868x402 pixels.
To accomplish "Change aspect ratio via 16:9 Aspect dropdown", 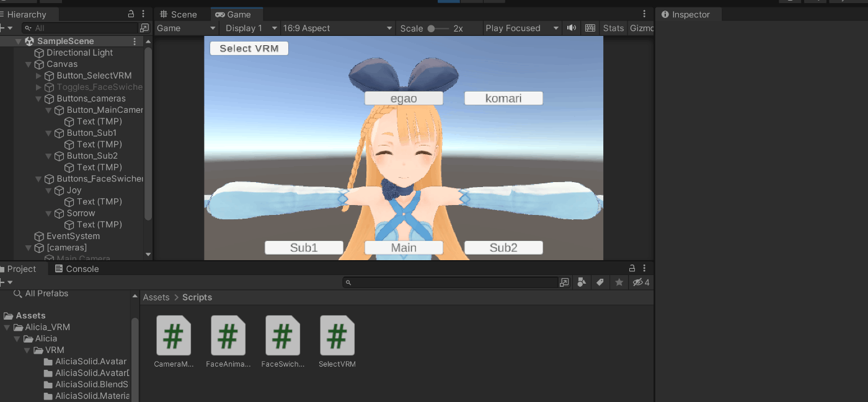I will tap(337, 28).
